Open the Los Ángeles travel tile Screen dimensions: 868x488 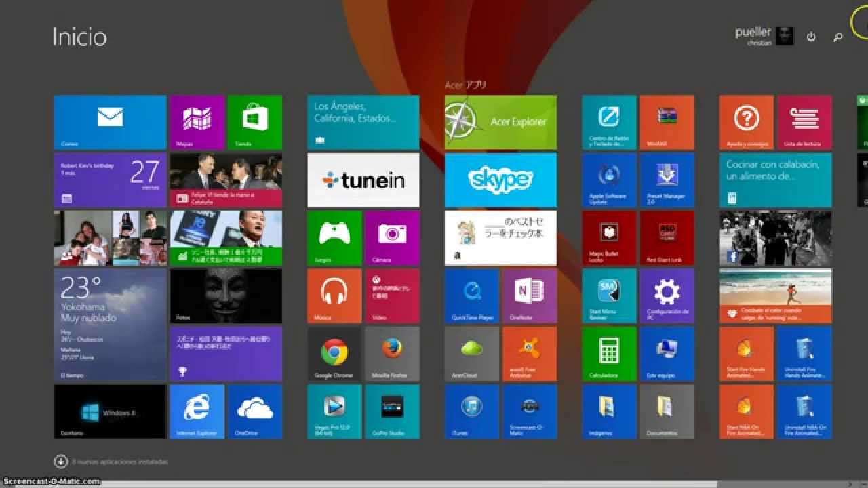(x=363, y=122)
